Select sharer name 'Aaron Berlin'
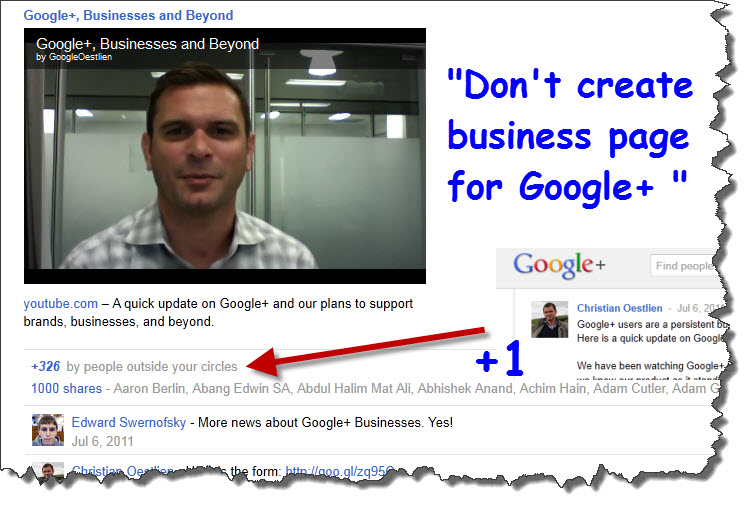754x510 pixels. tap(149, 388)
